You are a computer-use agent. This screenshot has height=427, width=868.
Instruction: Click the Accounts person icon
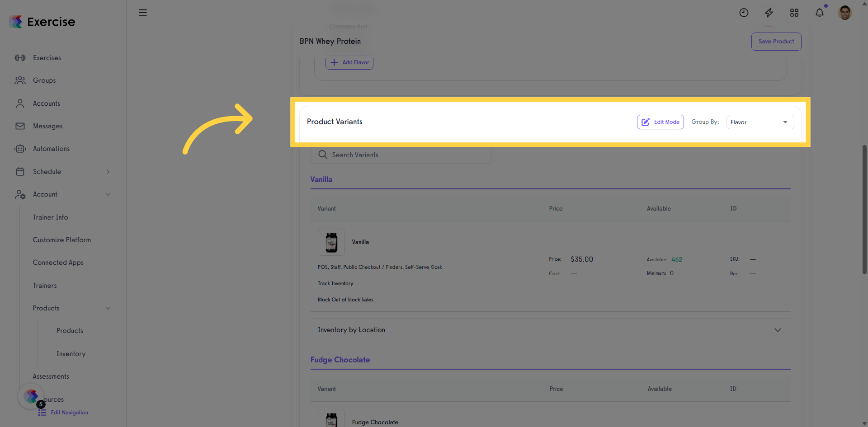(x=20, y=103)
